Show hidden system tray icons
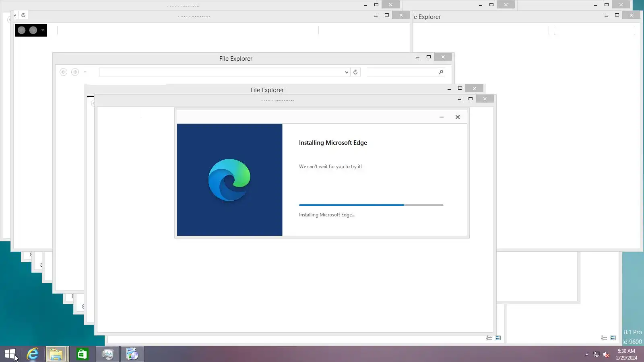This screenshot has width=644, height=362. pyautogui.click(x=586, y=354)
